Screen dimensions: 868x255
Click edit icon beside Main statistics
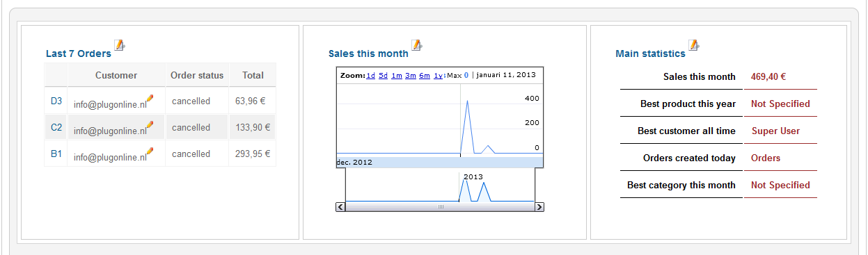pyautogui.click(x=693, y=45)
